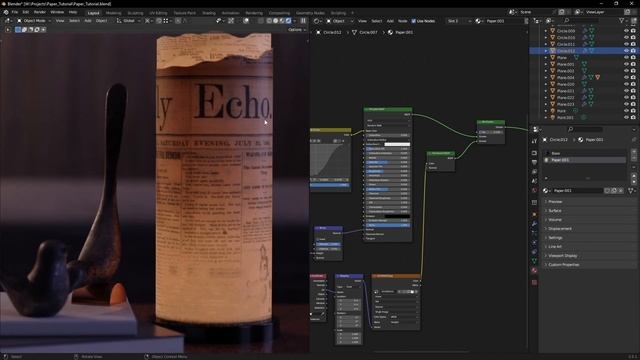This screenshot has width=640, height=360.
Task: Select Plane.023 in the outliner
Action: [x=566, y=104]
